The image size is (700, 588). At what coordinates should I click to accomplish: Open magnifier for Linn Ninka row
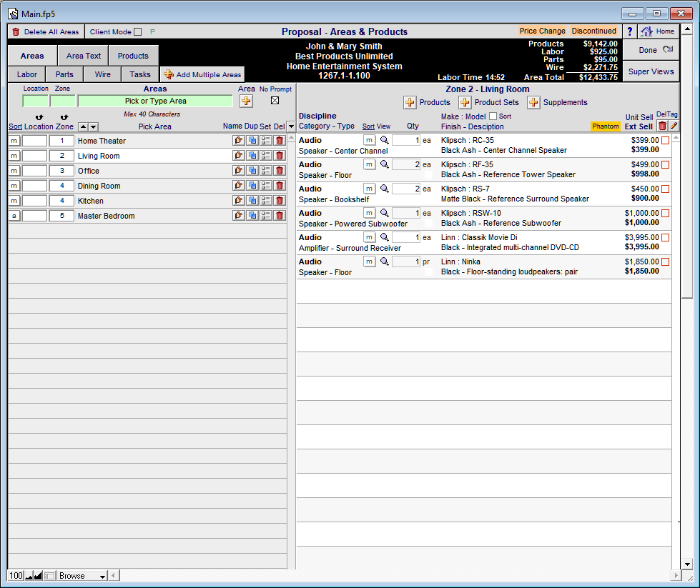pyautogui.click(x=384, y=261)
